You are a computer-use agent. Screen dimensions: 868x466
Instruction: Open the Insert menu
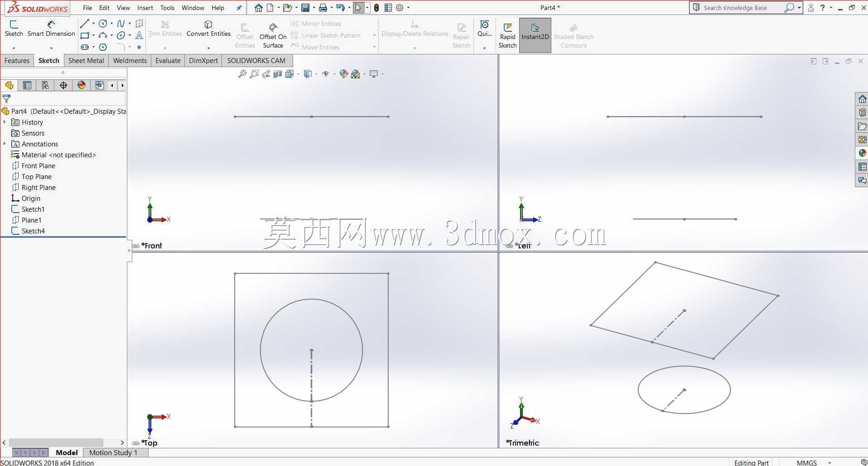(145, 8)
